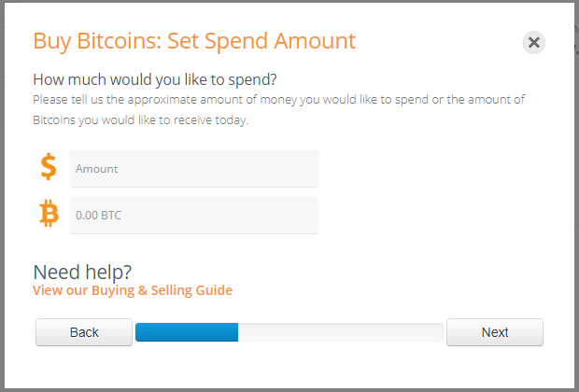Image resolution: width=579 pixels, height=392 pixels.
Task: Click the blue filled part of progress bar
Action: click(187, 332)
